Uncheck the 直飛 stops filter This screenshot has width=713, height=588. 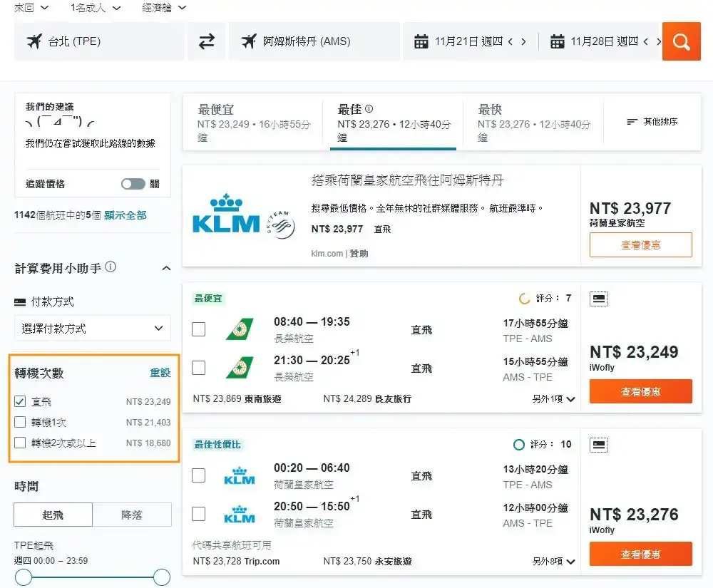tap(20, 401)
